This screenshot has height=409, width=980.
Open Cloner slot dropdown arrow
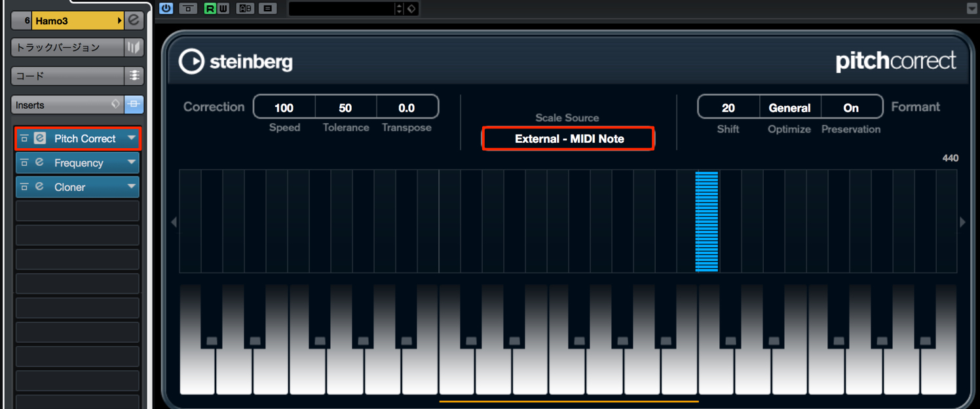pos(132,187)
